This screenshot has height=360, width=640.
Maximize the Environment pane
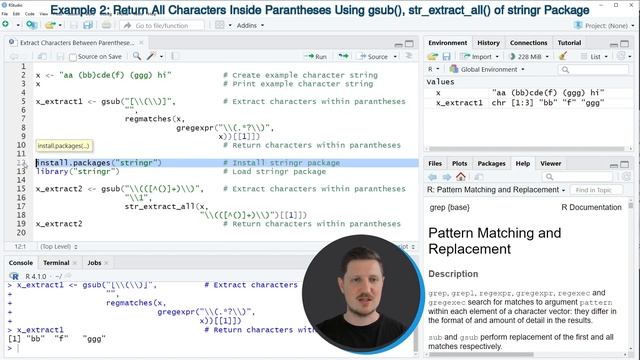(x=624, y=43)
